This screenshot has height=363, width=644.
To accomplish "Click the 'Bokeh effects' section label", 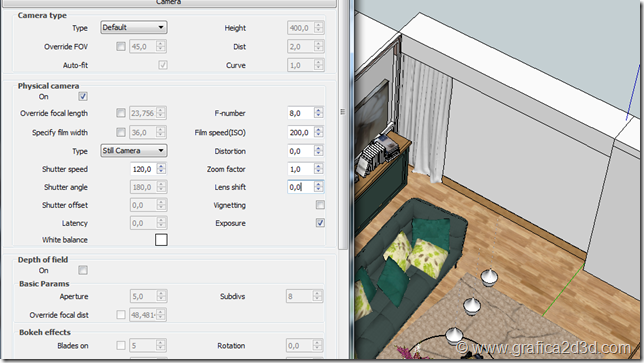I will coord(45,332).
